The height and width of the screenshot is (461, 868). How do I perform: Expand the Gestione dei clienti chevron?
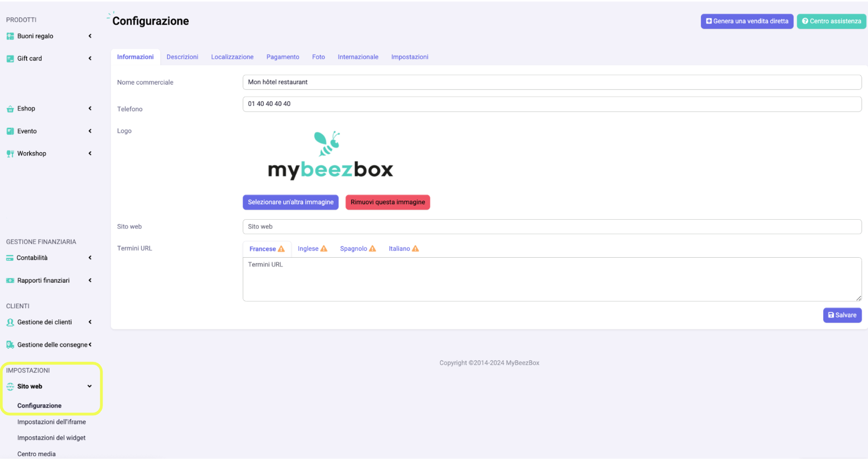click(90, 322)
